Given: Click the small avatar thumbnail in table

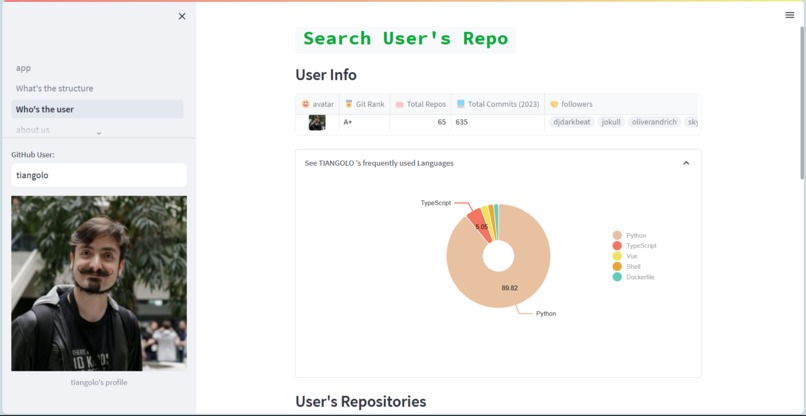Looking at the screenshot, I should coord(317,122).
